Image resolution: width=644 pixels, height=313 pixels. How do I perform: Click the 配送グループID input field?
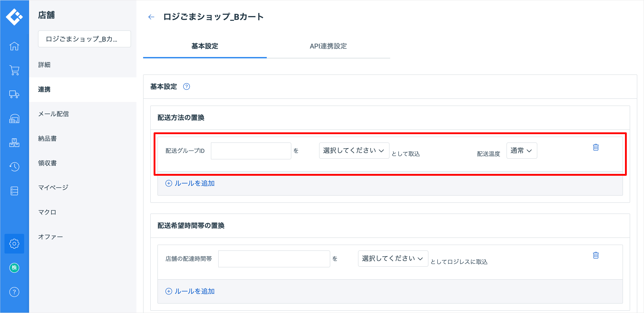point(251,151)
